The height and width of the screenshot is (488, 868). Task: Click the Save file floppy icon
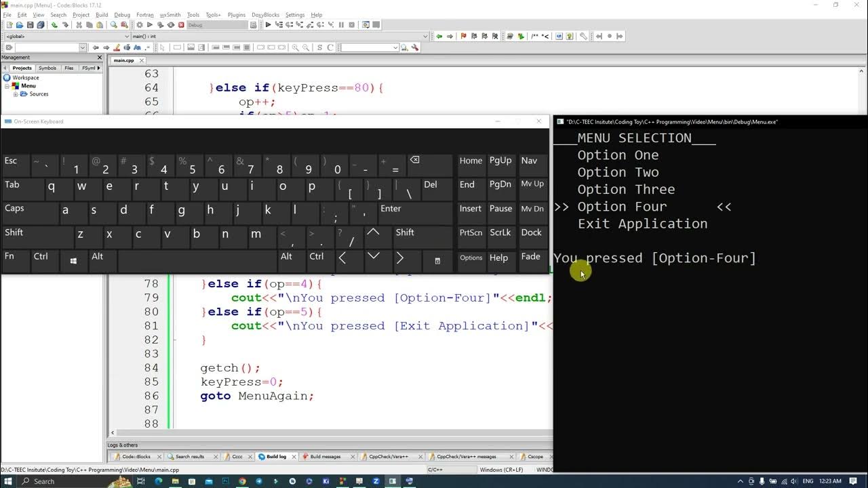pyautogui.click(x=30, y=24)
